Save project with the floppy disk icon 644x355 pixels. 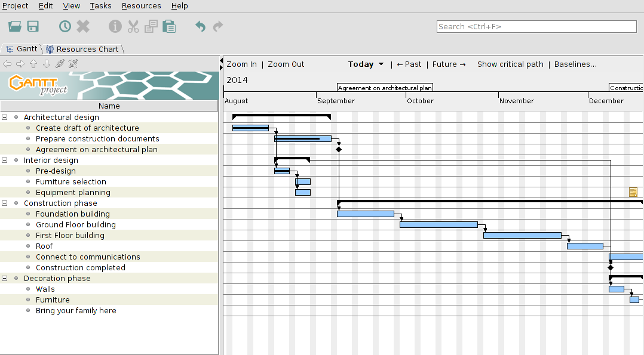pos(33,27)
